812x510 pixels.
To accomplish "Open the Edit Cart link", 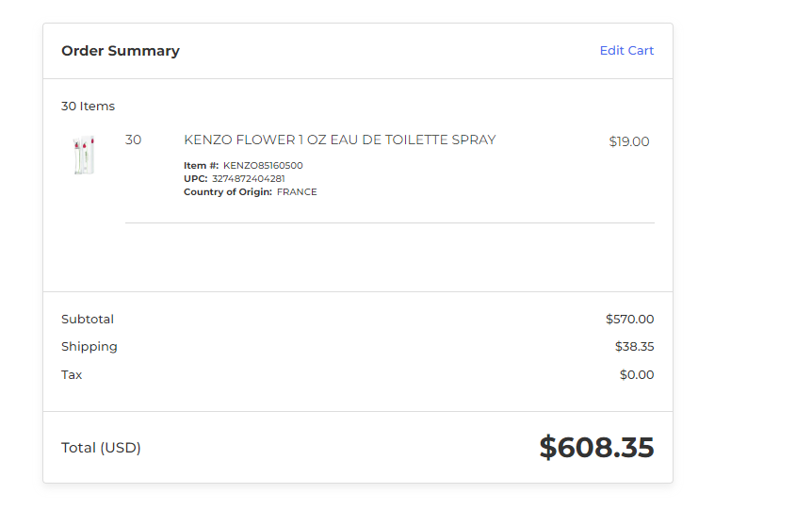I will (x=626, y=50).
